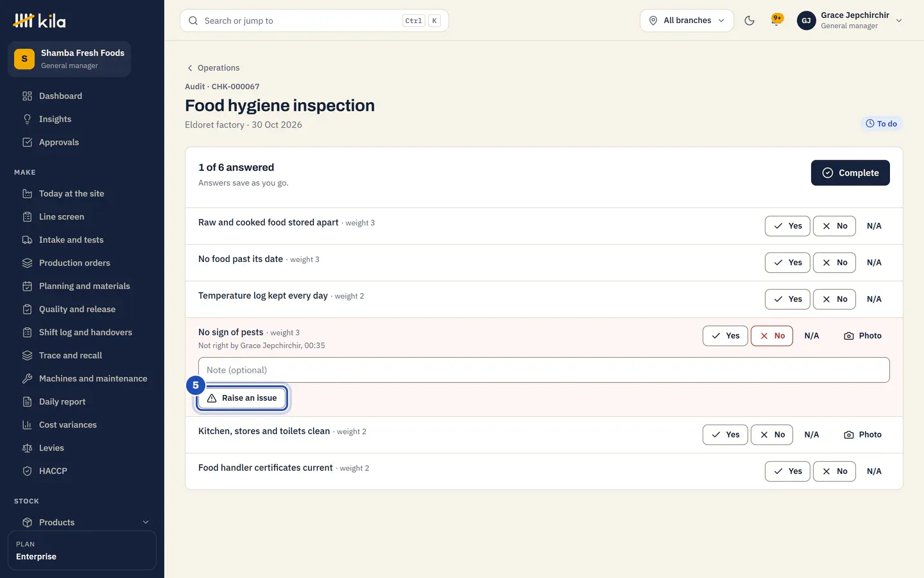Click the Dashboard grid icon
The image size is (924, 578).
point(27,96)
